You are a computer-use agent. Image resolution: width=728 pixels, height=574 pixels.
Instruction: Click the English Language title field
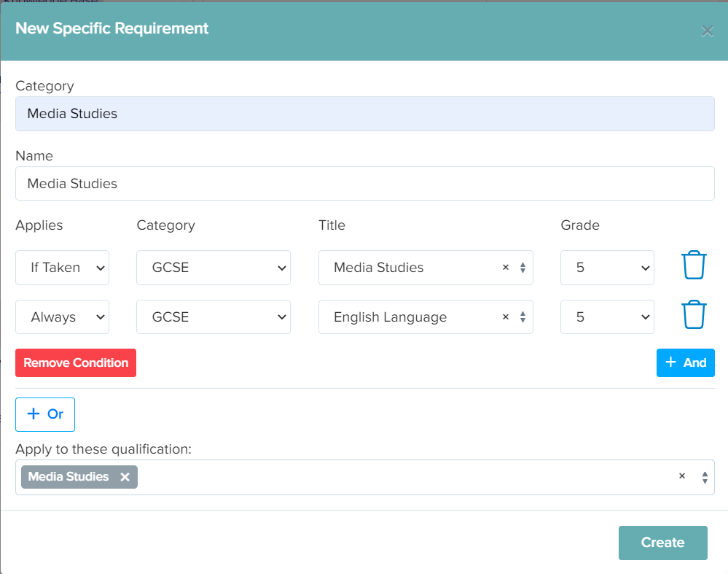[x=426, y=317]
